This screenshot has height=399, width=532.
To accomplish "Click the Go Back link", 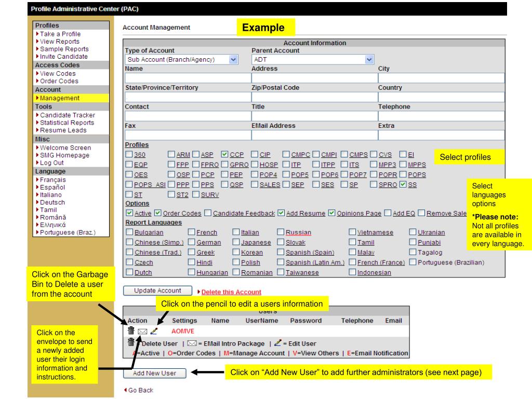I will pyautogui.click(x=140, y=390).
